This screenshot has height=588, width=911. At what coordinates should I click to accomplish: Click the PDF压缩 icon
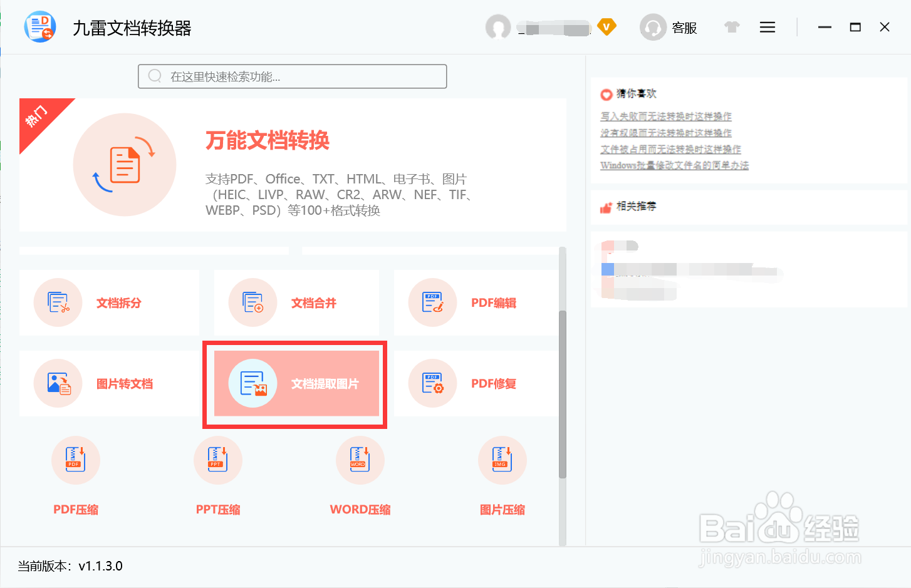(x=76, y=460)
